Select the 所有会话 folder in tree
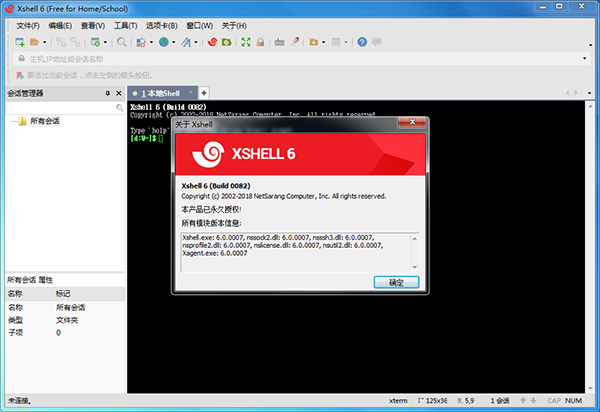The width and height of the screenshot is (600, 412). coord(45,121)
